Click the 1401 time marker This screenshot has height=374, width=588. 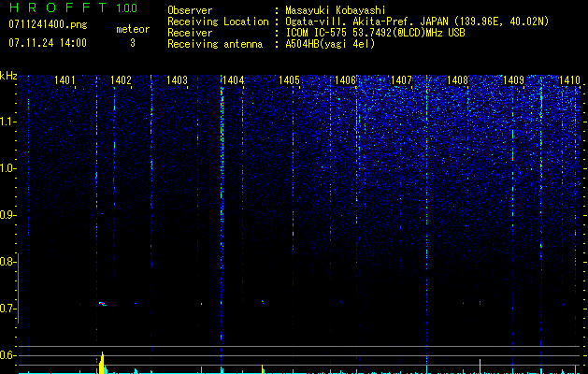[65, 79]
